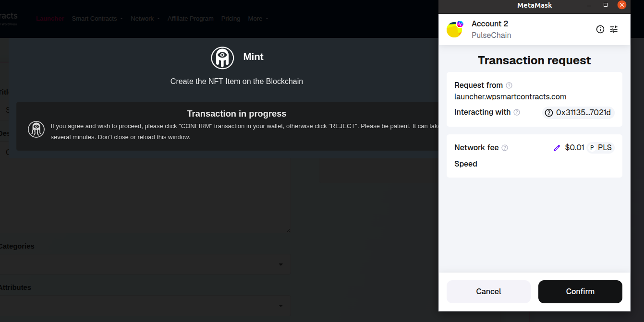Viewport: 644px width, 322px height.
Task: Click the Network fee help question mark
Action: tap(505, 148)
